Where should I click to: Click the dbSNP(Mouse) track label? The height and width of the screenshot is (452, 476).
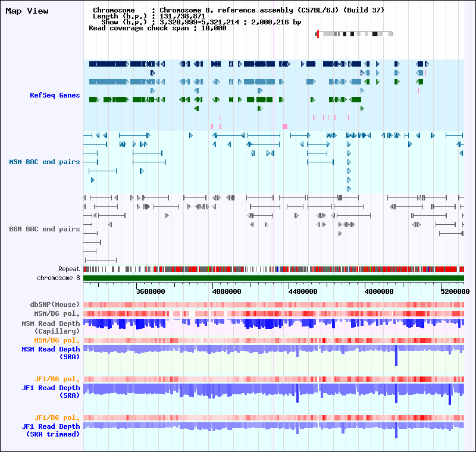coord(55,305)
